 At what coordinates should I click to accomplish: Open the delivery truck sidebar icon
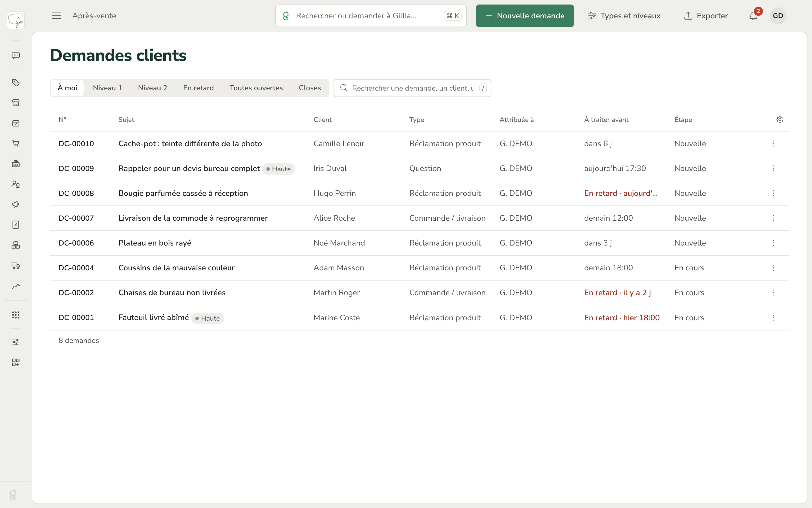[x=16, y=266]
